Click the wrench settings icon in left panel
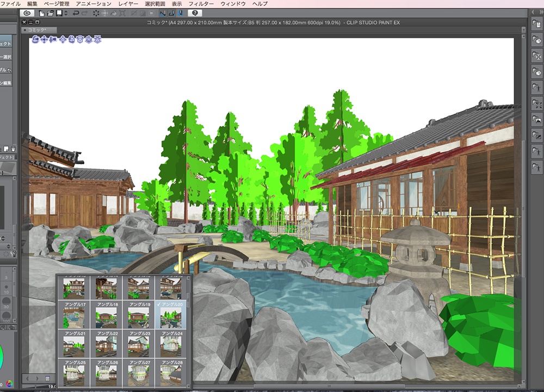The image size is (544, 392). pos(14,254)
